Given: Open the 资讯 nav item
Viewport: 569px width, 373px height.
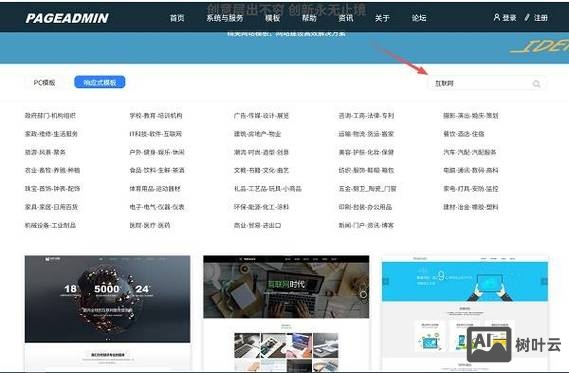Looking at the screenshot, I should tap(345, 18).
